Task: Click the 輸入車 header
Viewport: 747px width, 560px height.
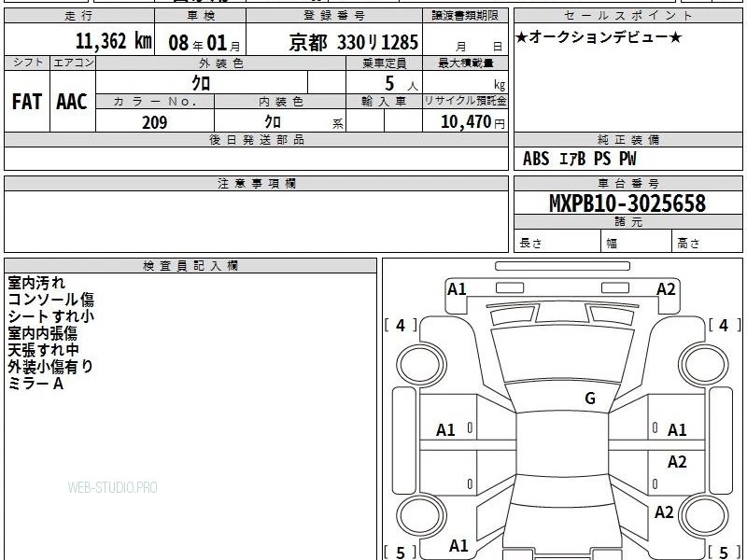Action: tap(384, 101)
